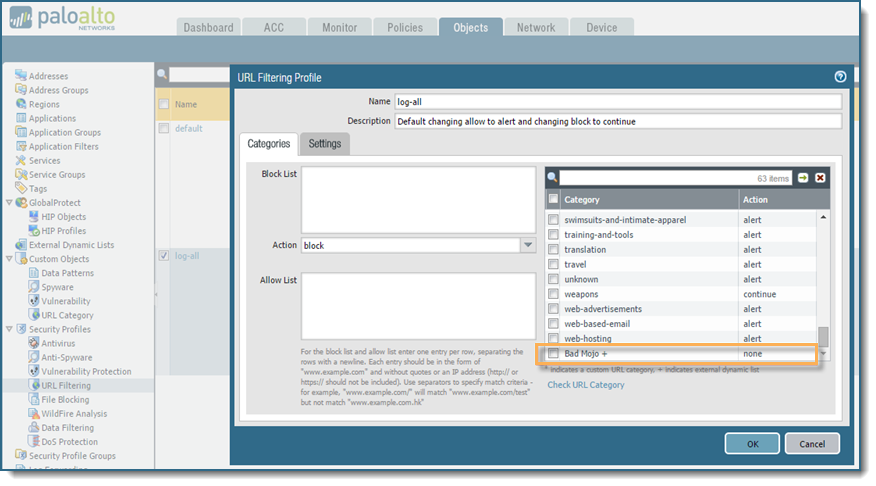
Task: Click the Address Groups icon
Action: 21,89
